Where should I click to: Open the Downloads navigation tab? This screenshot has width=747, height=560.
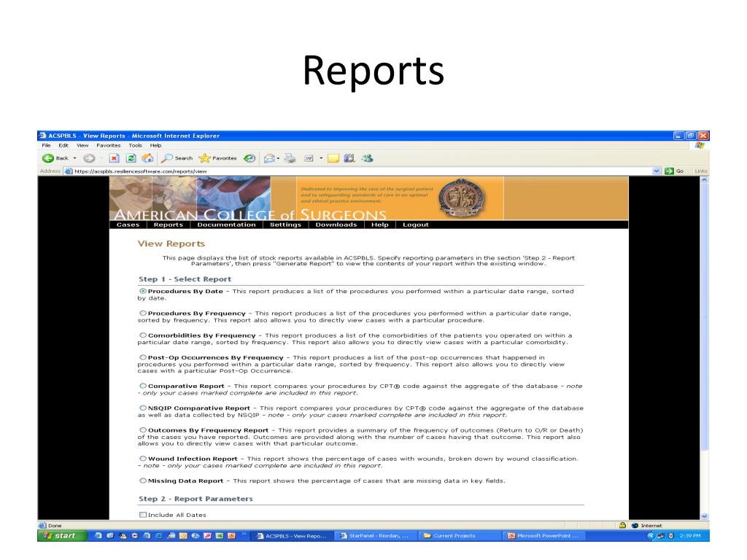[336, 225]
